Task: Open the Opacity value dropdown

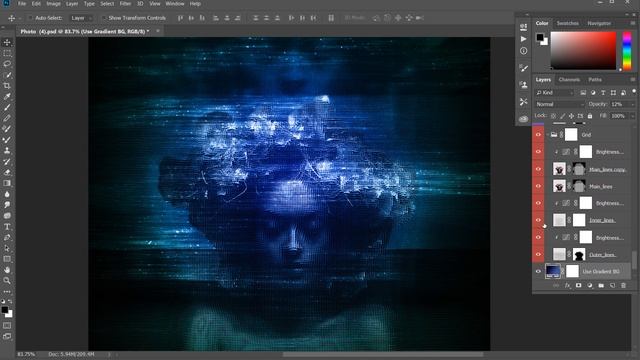Action: (x=633, y=104)
